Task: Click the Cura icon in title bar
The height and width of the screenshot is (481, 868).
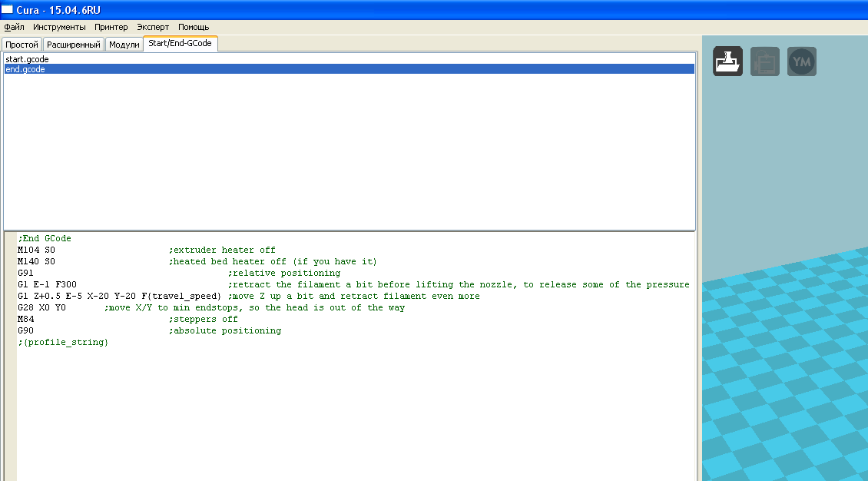Action: [7, 8]
